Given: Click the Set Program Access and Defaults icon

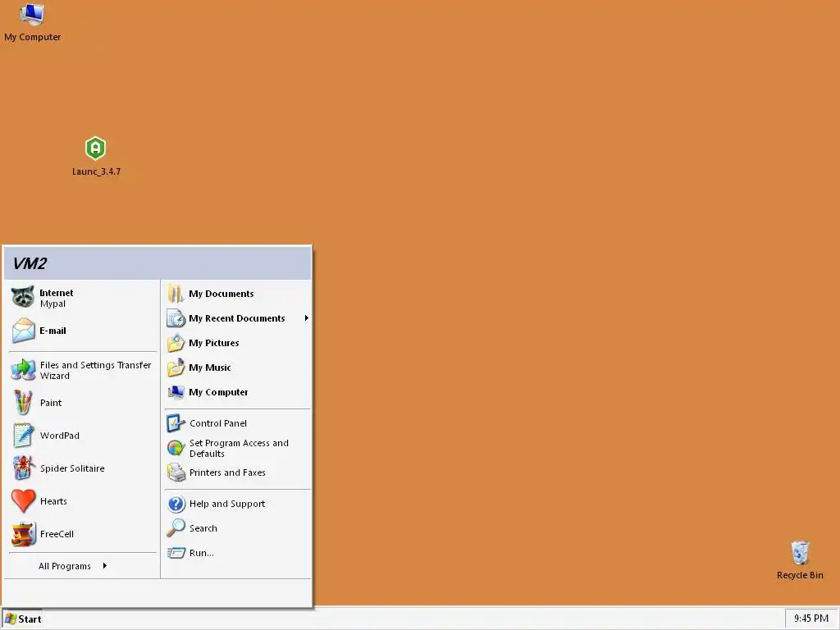Looking at the screenshot, I should (x=176, y=448).
